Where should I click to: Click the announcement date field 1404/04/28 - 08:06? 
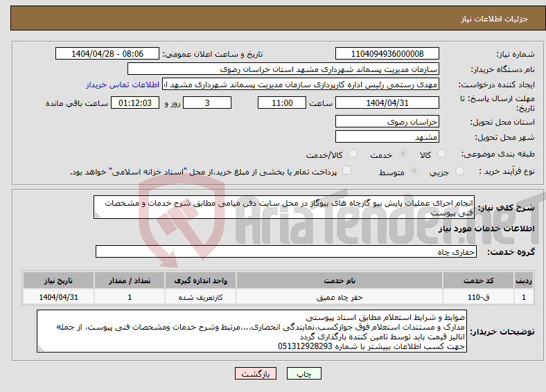[107, 53]
